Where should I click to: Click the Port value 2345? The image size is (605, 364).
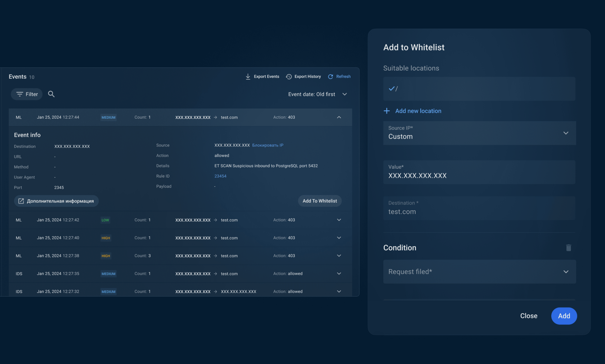pos(59,188)
